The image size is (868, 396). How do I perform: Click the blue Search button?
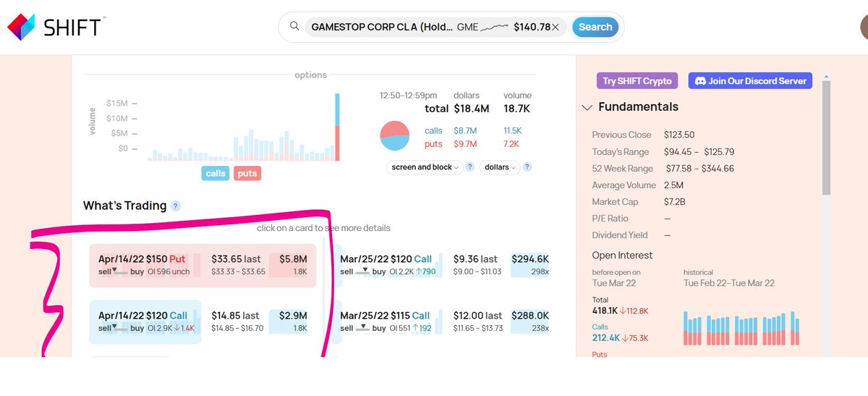[x=595, y=27]
